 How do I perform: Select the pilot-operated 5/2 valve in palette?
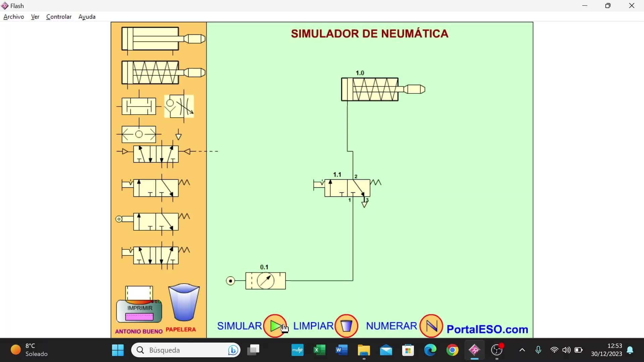coord(156,154)
